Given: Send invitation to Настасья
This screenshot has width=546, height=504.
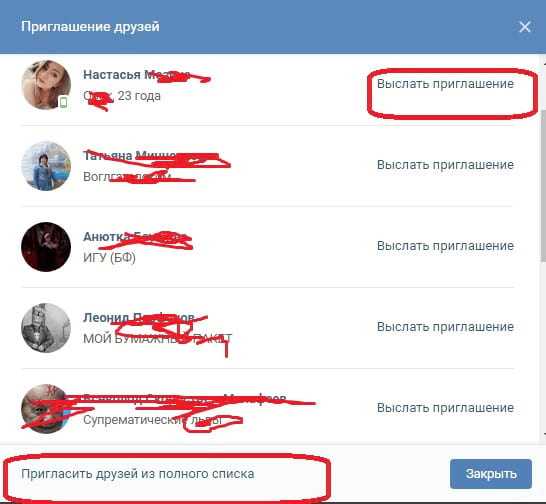Looking at the screenshot, I should point(445,84).
